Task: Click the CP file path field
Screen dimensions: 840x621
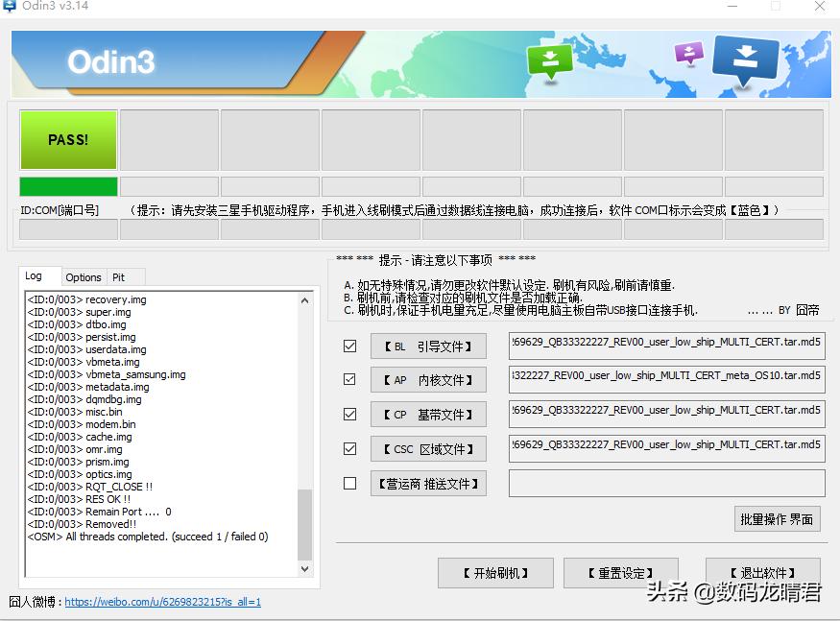Action: point(667,415)
